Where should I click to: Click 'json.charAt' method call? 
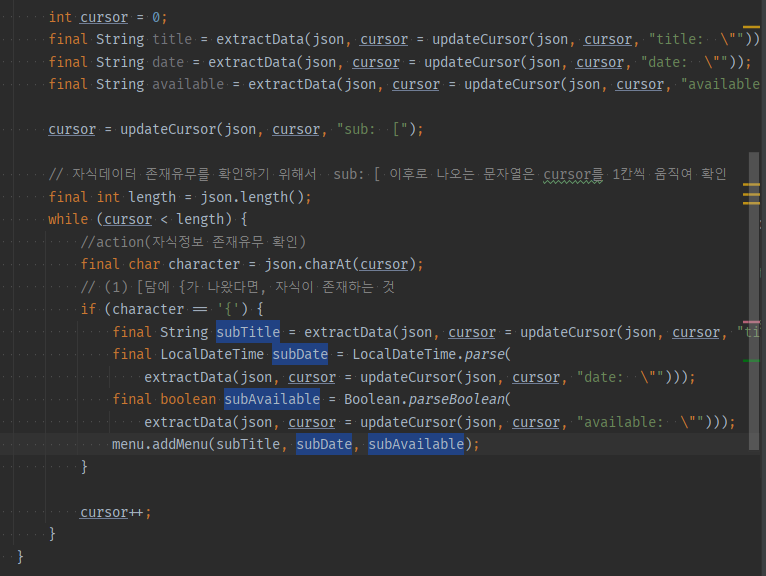tap(308, 264)
